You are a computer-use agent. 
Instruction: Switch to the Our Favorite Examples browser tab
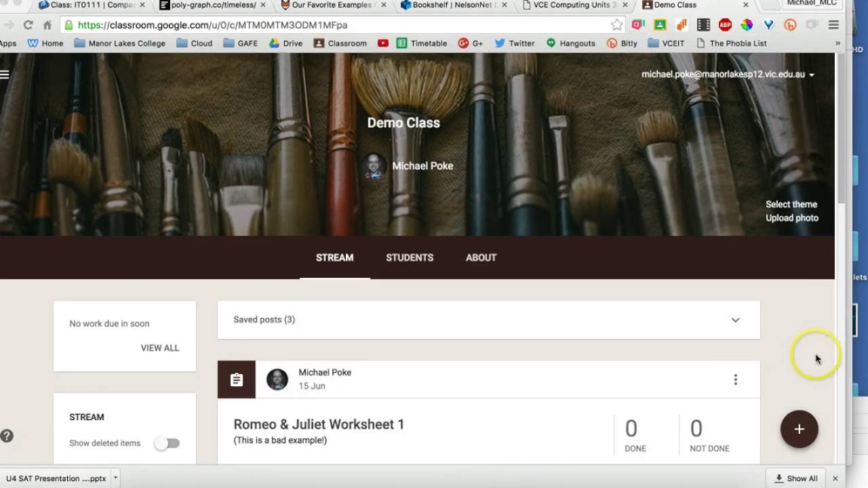(x=332, y=5)
